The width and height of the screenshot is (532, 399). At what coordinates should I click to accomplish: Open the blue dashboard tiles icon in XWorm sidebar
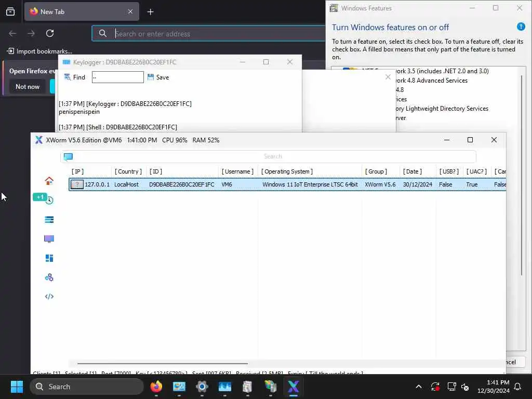point(49,258)
